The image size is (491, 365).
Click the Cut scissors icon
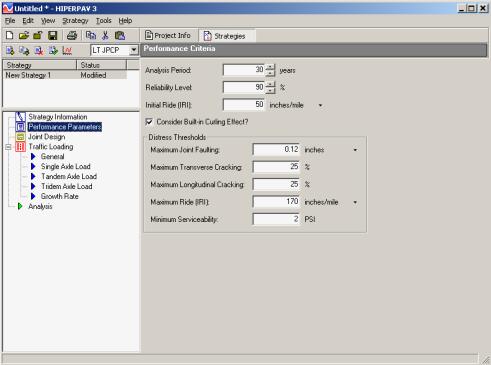coord(105,35)
